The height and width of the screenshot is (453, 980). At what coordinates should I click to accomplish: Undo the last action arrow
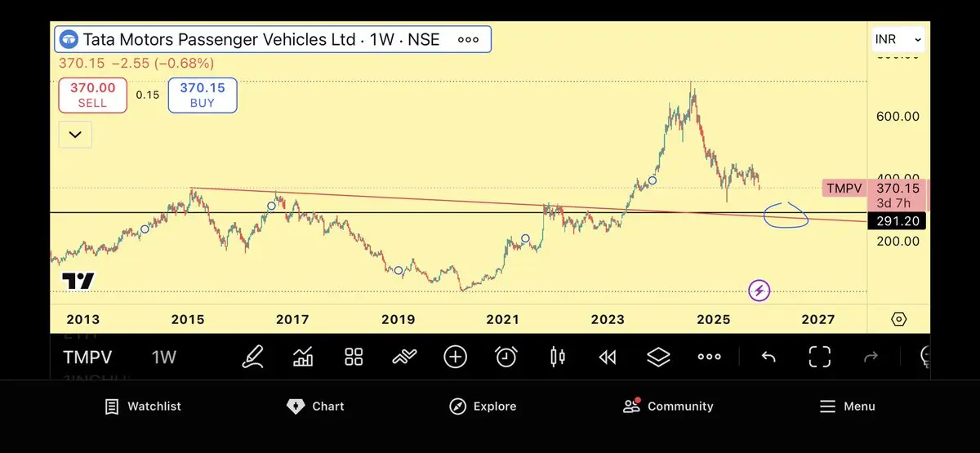click(x=768, y=357)
